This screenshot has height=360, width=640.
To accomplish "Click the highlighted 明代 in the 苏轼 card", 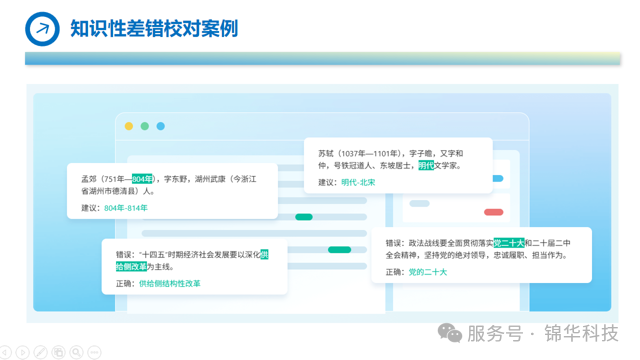I will click(x=426, y=165).
